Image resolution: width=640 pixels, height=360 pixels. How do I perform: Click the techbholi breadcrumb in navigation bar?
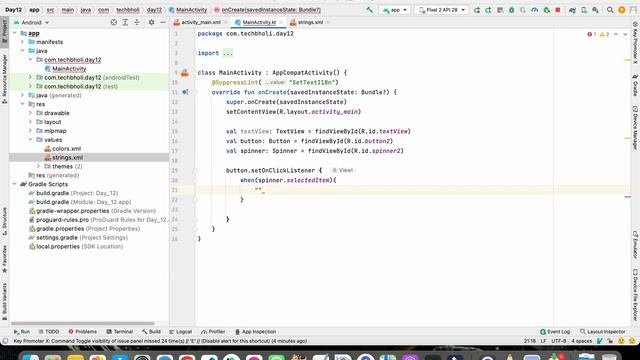[128, 10]
